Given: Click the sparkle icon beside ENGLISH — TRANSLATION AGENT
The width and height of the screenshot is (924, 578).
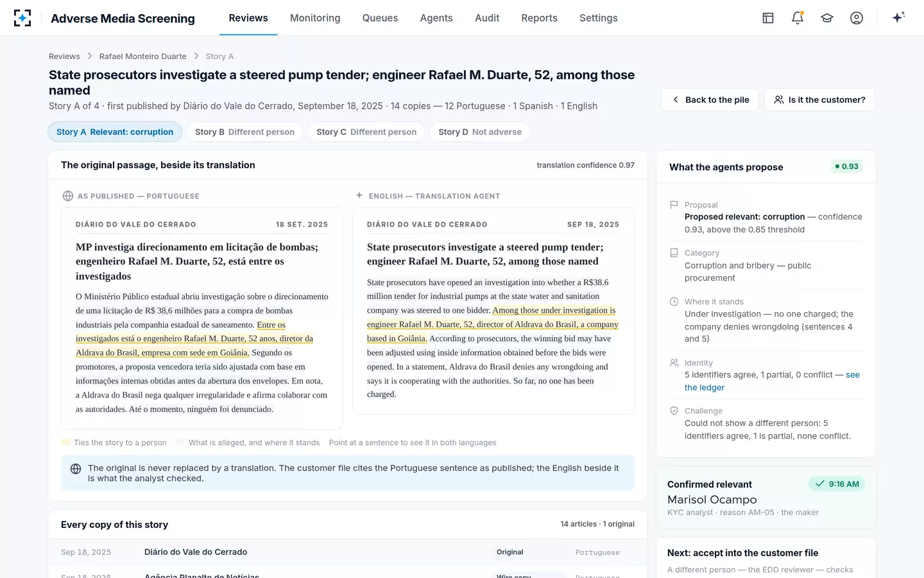Looking at the screenshot, I should [359, 195].
